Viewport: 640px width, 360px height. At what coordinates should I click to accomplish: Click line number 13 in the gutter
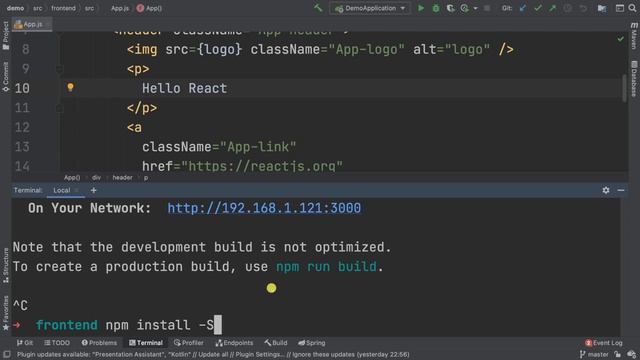(x=22, y=147)
